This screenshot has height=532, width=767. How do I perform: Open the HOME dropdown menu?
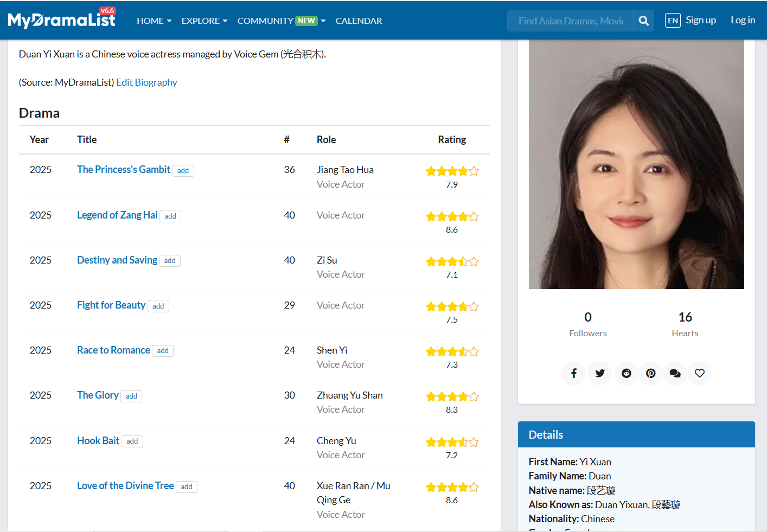(x=154, y=21)
